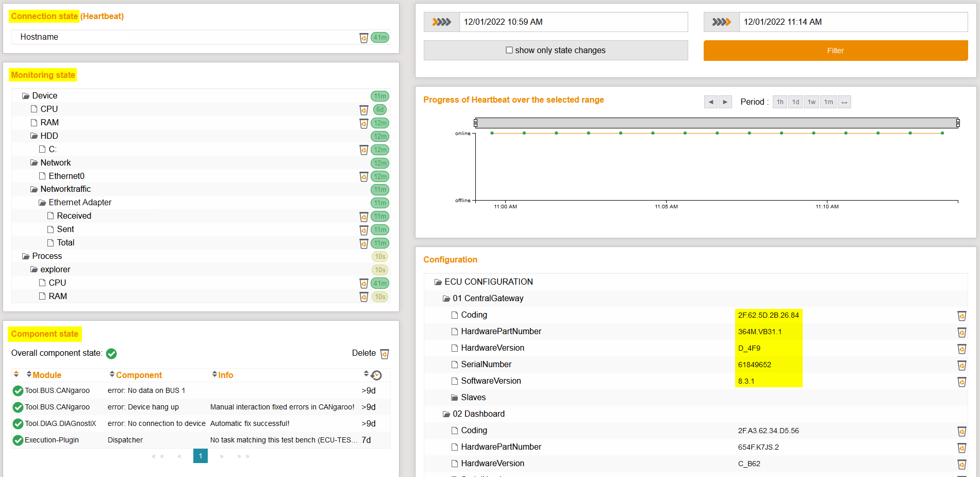This screenshot has height=477, width=980.
Task: Click trash icon for SerialNumber configuration
Action: [961, 365]
